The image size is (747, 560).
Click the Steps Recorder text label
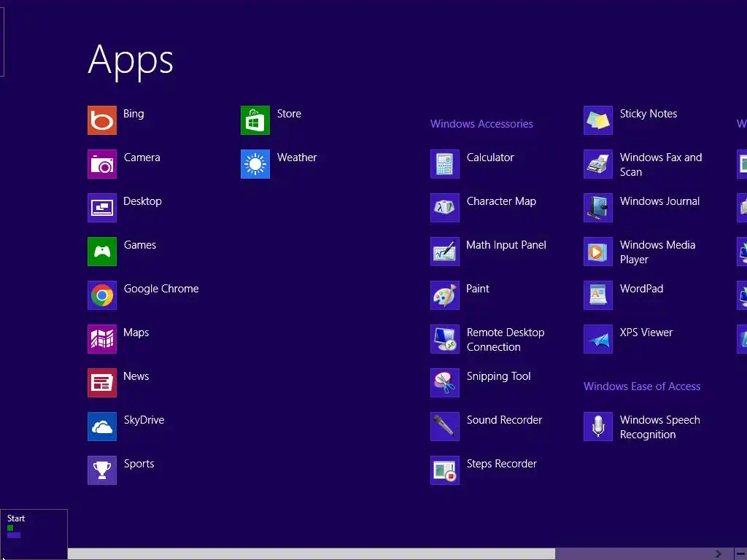[502, 464]
